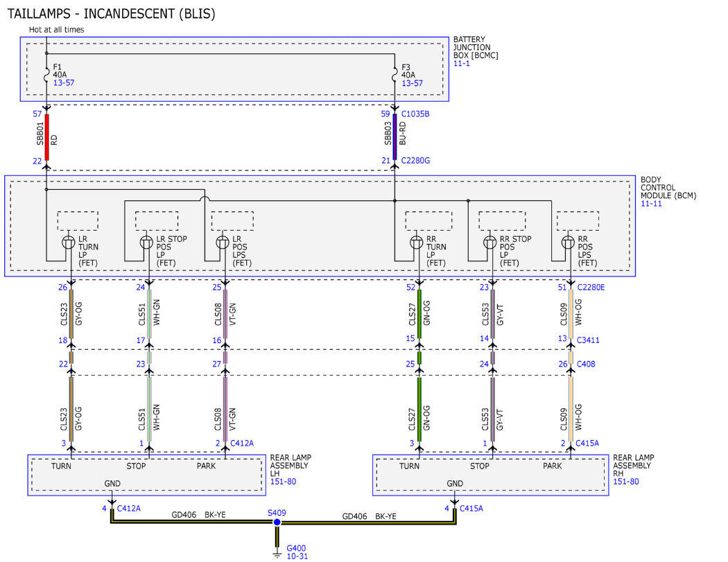Click the RR TURN LP FET lamp symbol
The width and height of the screenshot is (728, 562).
pyautogui.click(x=417, y=243)
